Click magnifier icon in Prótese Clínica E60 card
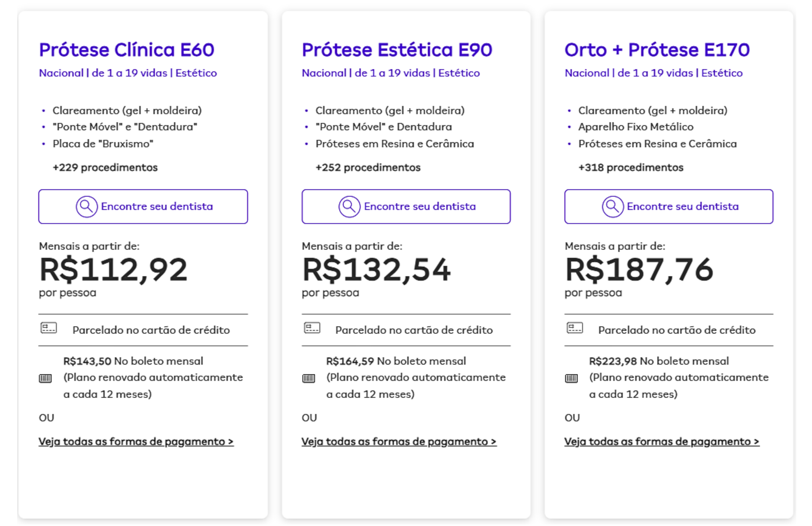Screen dimensions: 812x526 click(x=87, y=207)
